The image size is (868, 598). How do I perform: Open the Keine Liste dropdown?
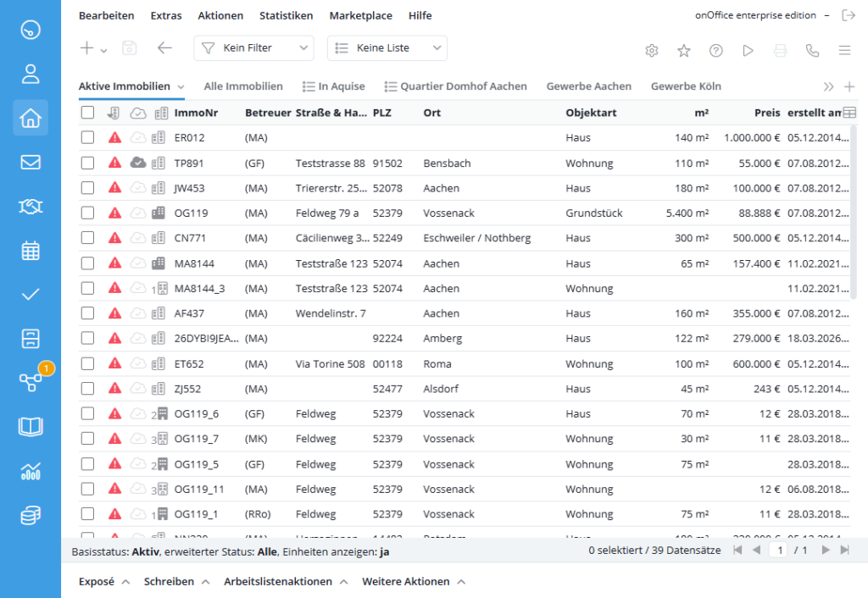coord(387,48)
